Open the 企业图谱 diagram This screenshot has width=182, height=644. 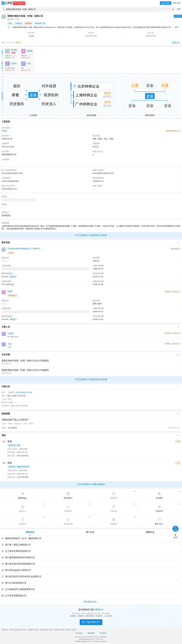coord(33,96)
